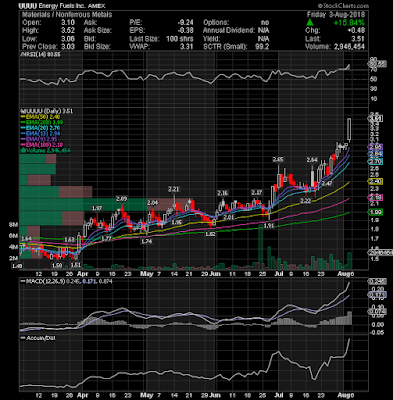Click the 2.65 peak annotation in July
393x400 pixels.
[x=278, y=160]
